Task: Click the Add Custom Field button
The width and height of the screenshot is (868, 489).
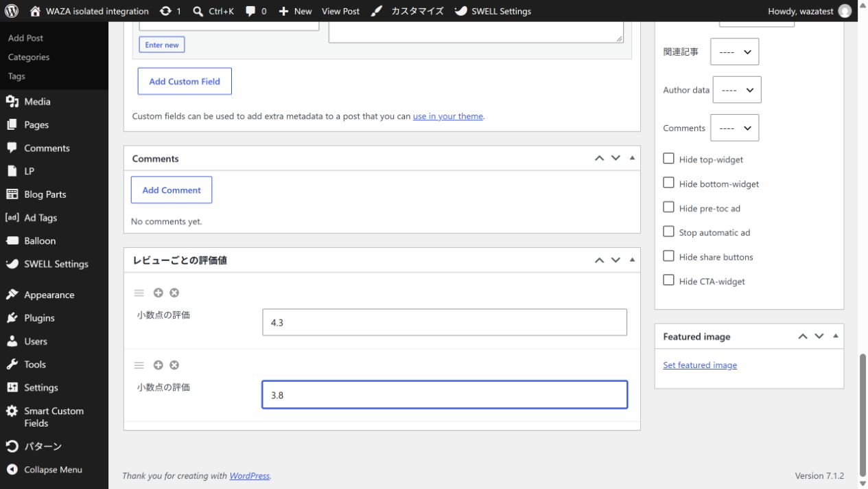Action: coord(185,81)
